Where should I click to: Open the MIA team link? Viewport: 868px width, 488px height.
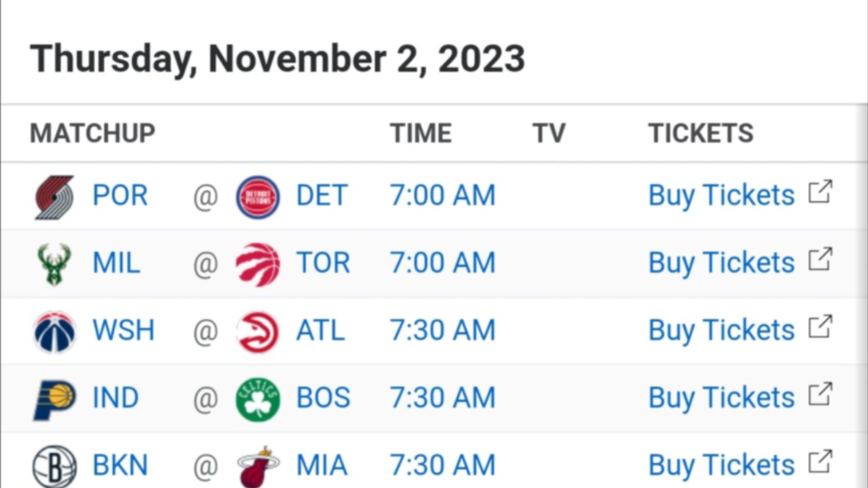321,465
